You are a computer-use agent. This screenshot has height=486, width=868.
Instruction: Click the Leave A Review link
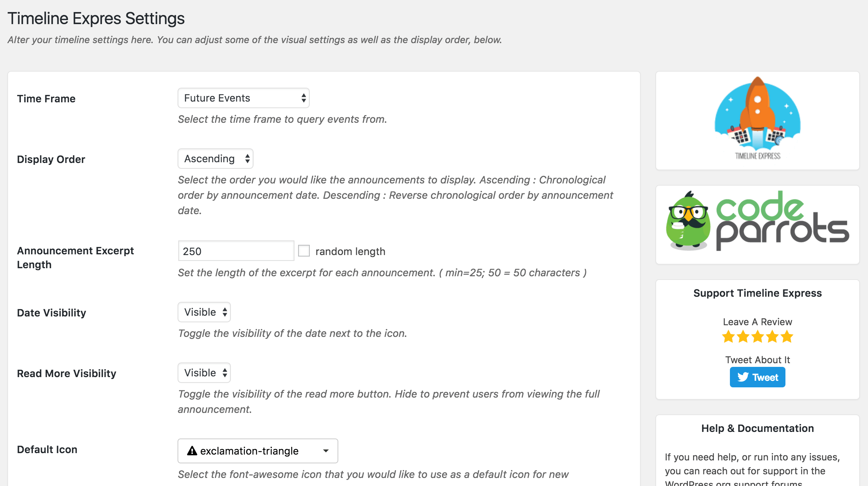click(x=757, y=322)
